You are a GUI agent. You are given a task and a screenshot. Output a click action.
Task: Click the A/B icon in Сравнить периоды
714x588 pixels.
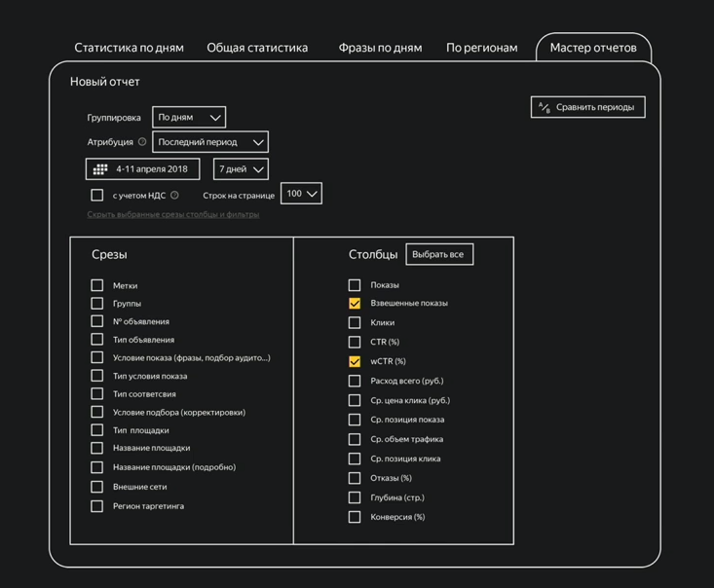click(545, 107)
